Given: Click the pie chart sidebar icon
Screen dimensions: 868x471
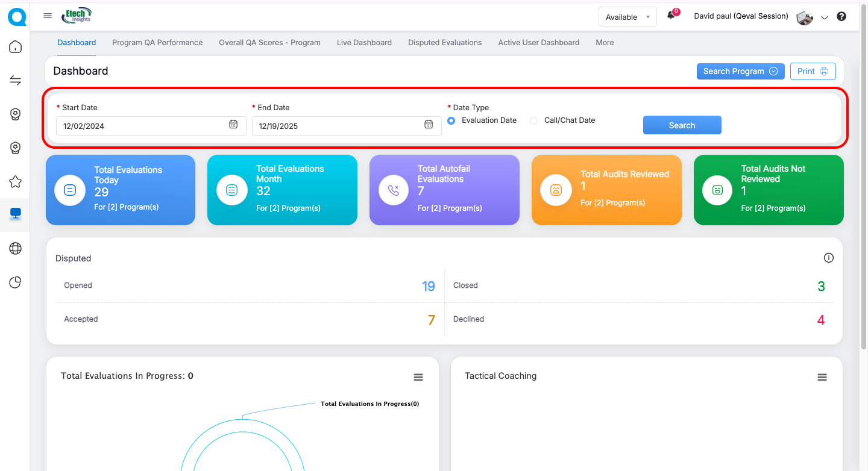Looking at the screenshot, I should point(16,282).
